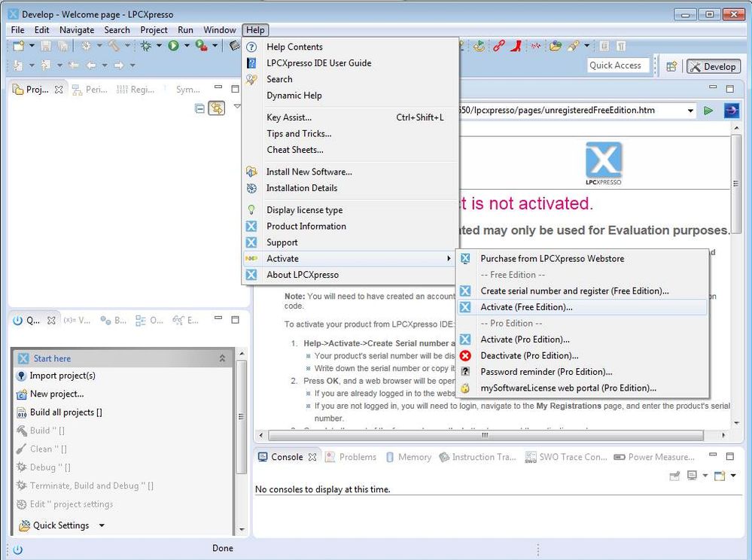Click the green Run toolbar icon
Viewport: 752px width, 560px height.
coord(173,46)
